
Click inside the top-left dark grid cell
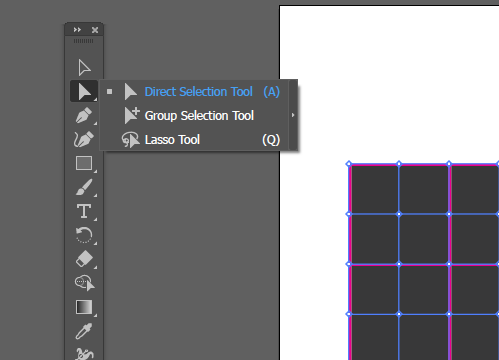[374, 189]
